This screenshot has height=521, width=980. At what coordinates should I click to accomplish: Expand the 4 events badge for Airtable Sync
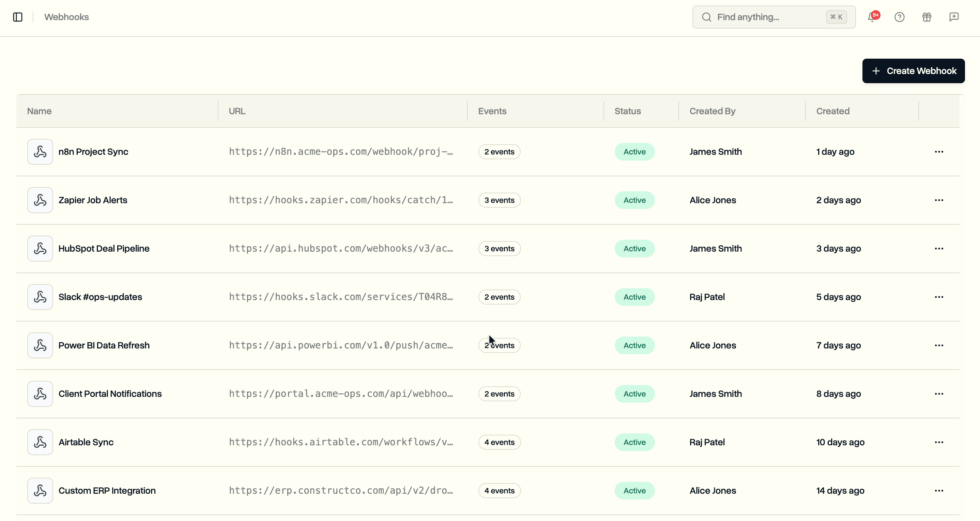(499, 442)
